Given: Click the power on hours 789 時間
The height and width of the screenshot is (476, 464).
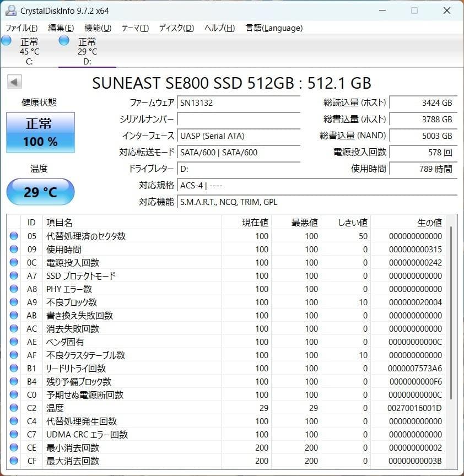Looking at the screenshot, I should [x=423, y=169].
